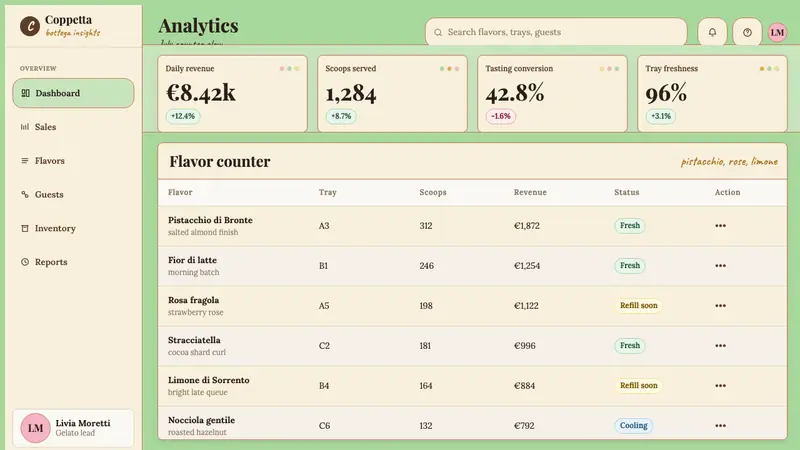
Task: Click the pistacchio, rose, limone tagline
Action: pyautogui.click(x=729, y=162)
